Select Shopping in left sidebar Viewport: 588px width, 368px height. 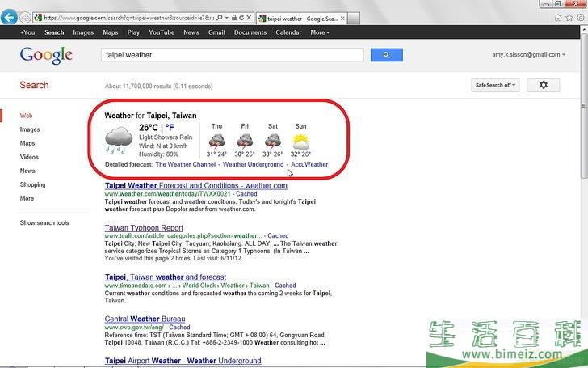(32, 184)
